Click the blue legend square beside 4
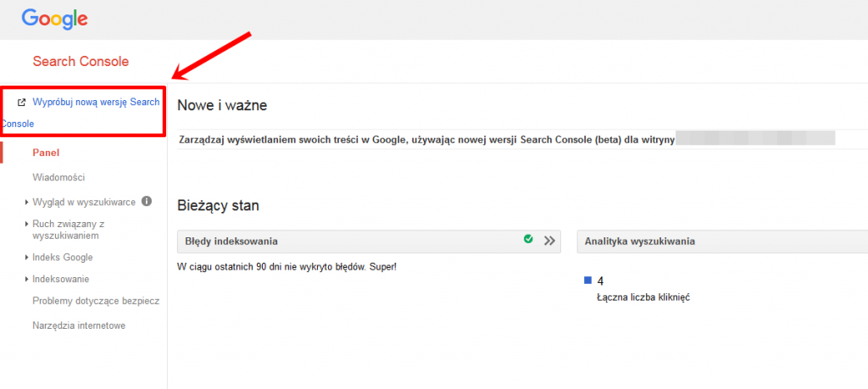Viewport: 868px width, 389px height. 588,281
